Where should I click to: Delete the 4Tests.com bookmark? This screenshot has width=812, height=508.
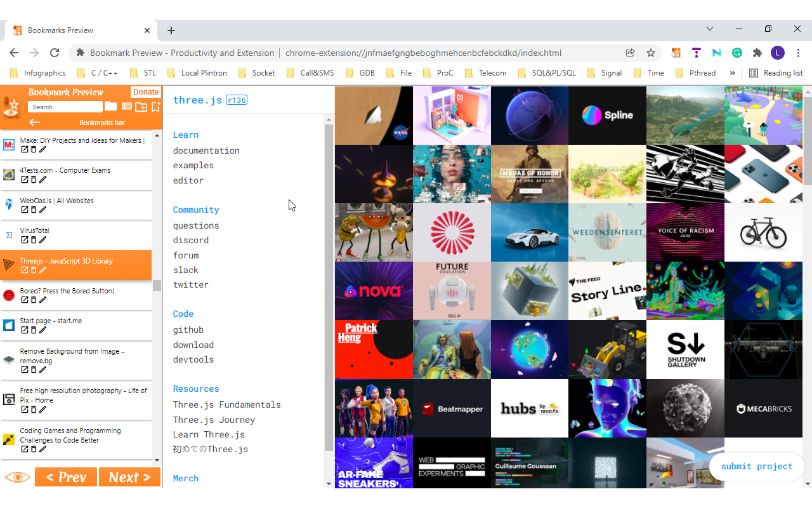(x=34, y=180)
